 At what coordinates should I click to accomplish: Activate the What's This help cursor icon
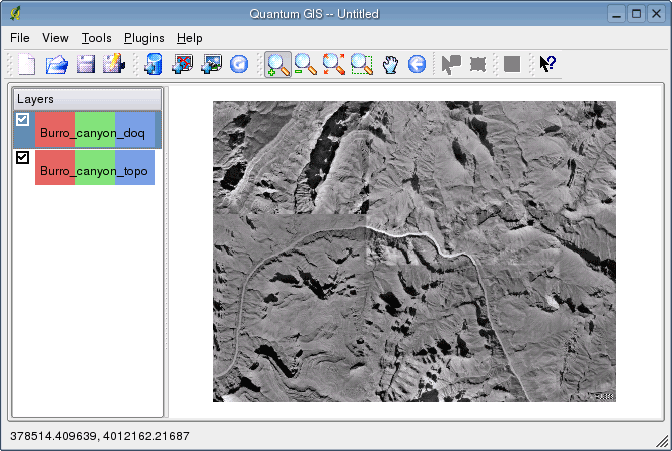(547, 65)
